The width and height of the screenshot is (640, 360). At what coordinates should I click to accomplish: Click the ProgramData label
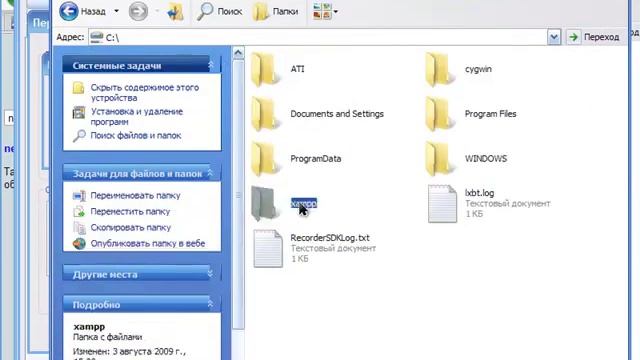click(316, 159)
